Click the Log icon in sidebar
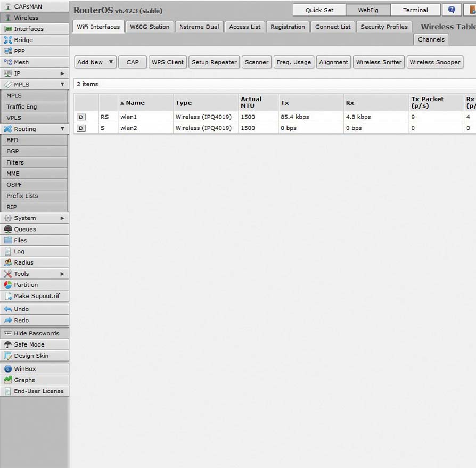The height and width of the screenshot is (468, 476). [8, 251]
